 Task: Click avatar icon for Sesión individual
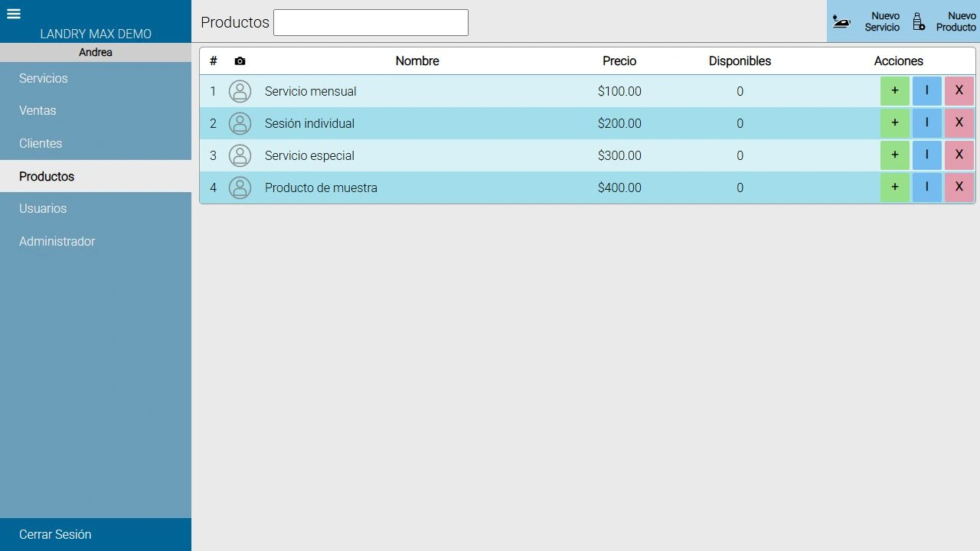point(240,123)
